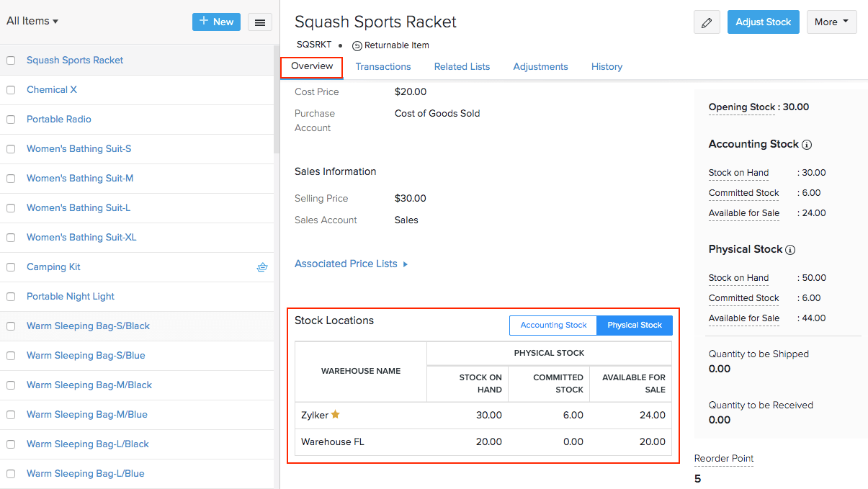
Task: Open the hamburger list menu icon
Action: point(260,22)
